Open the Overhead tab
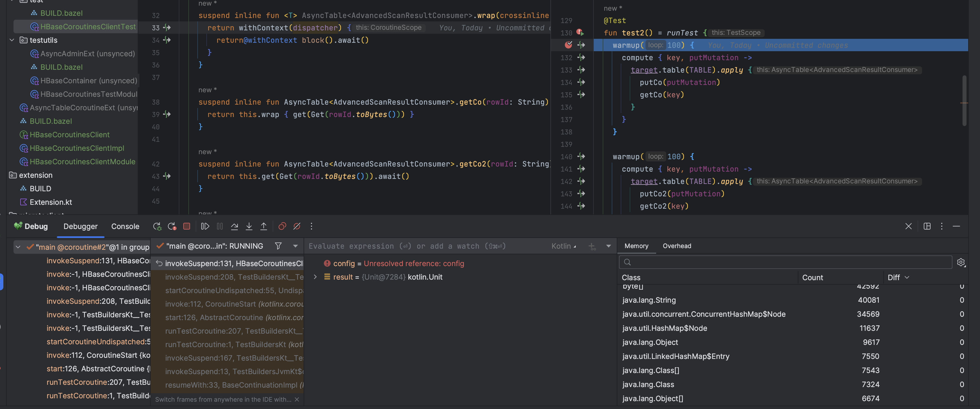This screenshot has height=409, width=980. coord(677,246)
